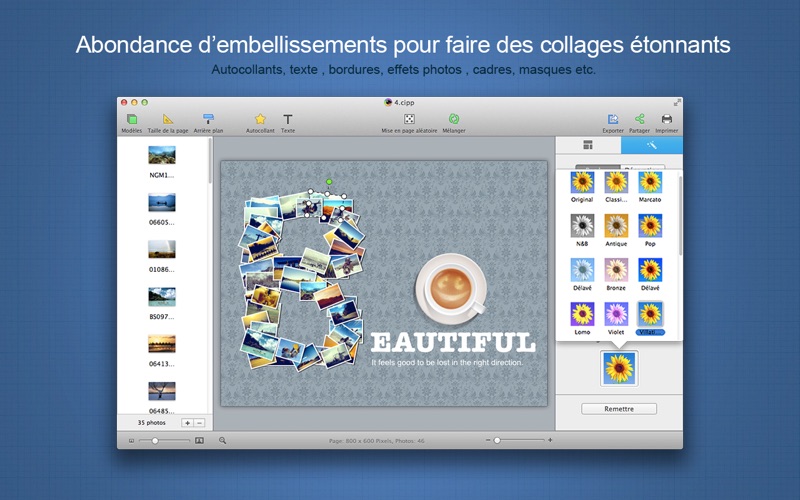Screen dimensions: 800x500
Task: Open filter picker from sunflower preview button
Action: tap(619, 367)
